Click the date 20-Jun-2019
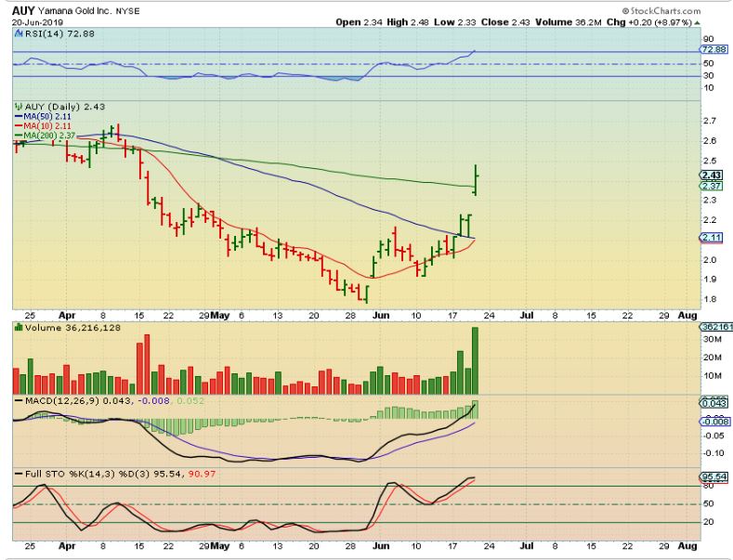Image resolution: width=733 pixels, height=560 pixels. pyautogui.click(x=38, y=22)
